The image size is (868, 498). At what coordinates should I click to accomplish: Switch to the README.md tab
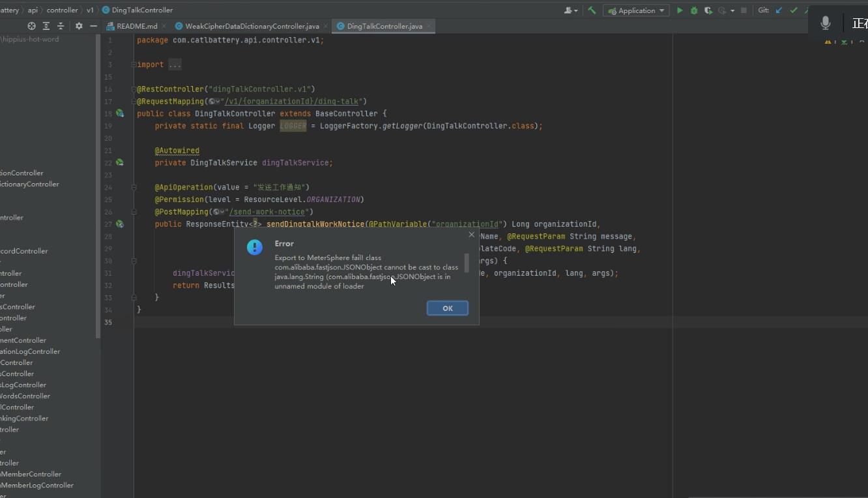tap(136, 25)
